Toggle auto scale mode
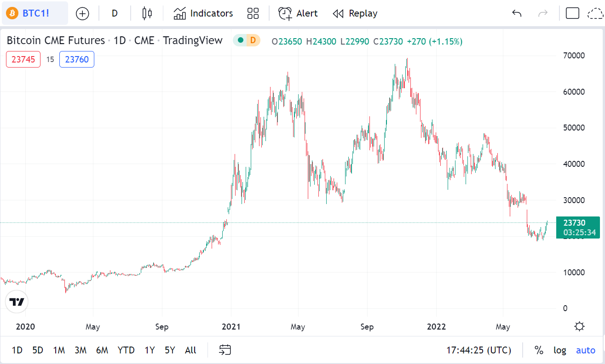This screenshot has height=364, width=605. (x=586, y=350)
